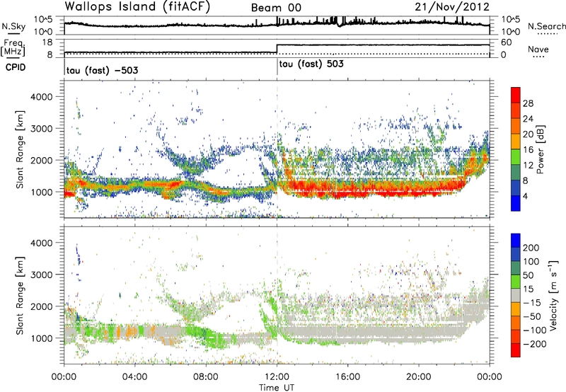Click the '18' frequency axis tick
Viewport: 566px width, 392px height.
pos(47,42)
